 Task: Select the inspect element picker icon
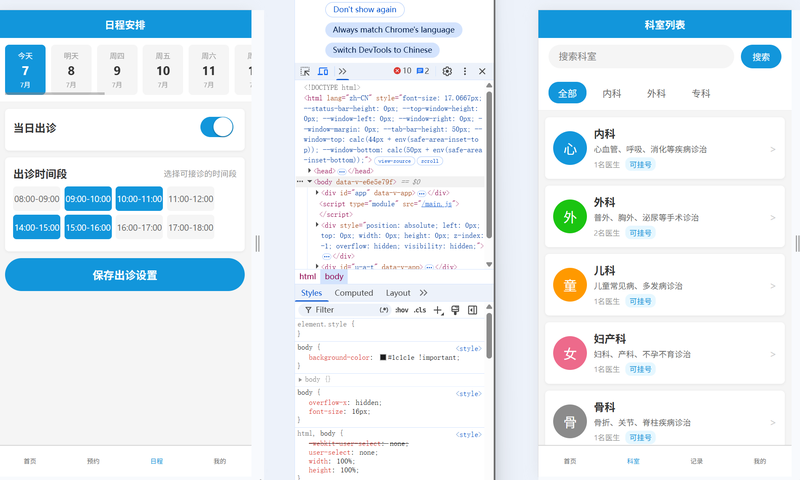(x=305, y=71)
